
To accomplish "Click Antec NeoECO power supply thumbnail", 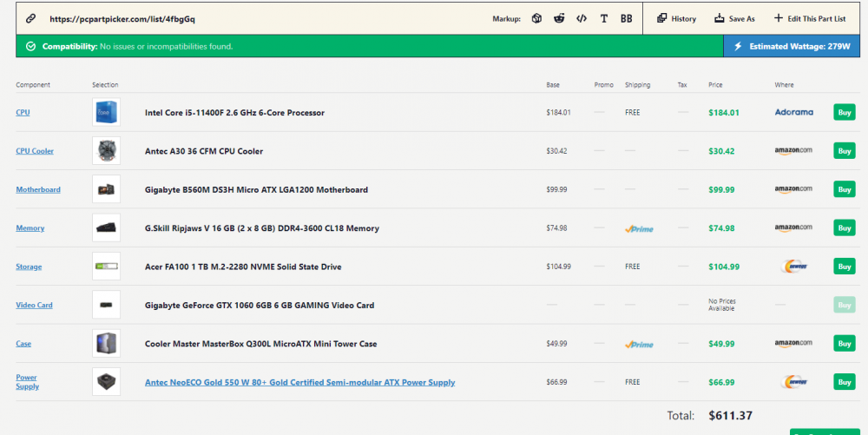I will (106, 382).
